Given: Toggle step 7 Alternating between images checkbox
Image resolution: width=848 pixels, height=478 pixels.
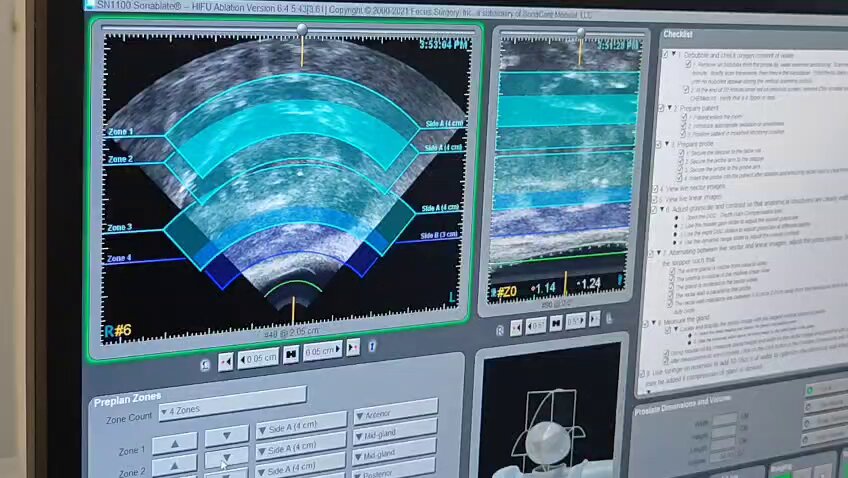Looking at the screenshot, I should 651,254.
